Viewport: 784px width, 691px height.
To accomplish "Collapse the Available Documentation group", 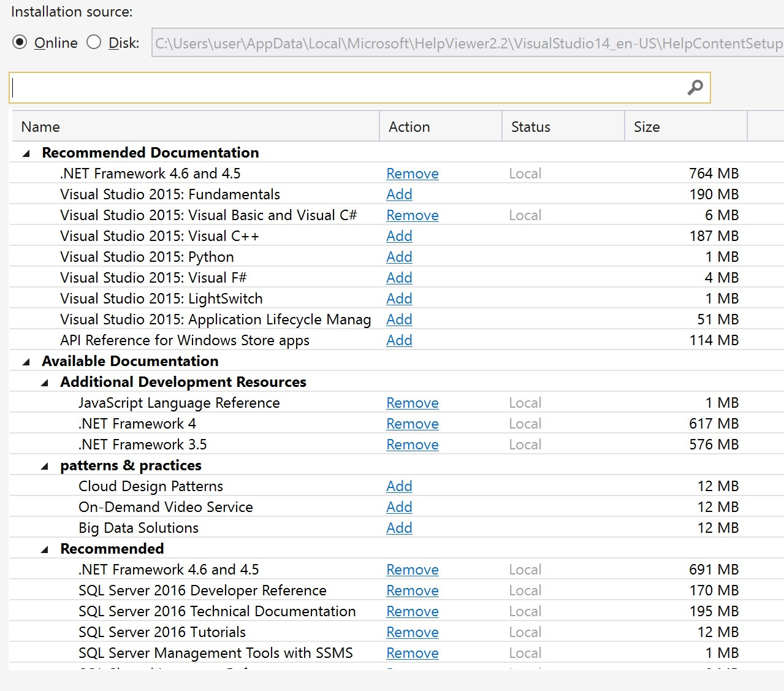I will [26, 362].
